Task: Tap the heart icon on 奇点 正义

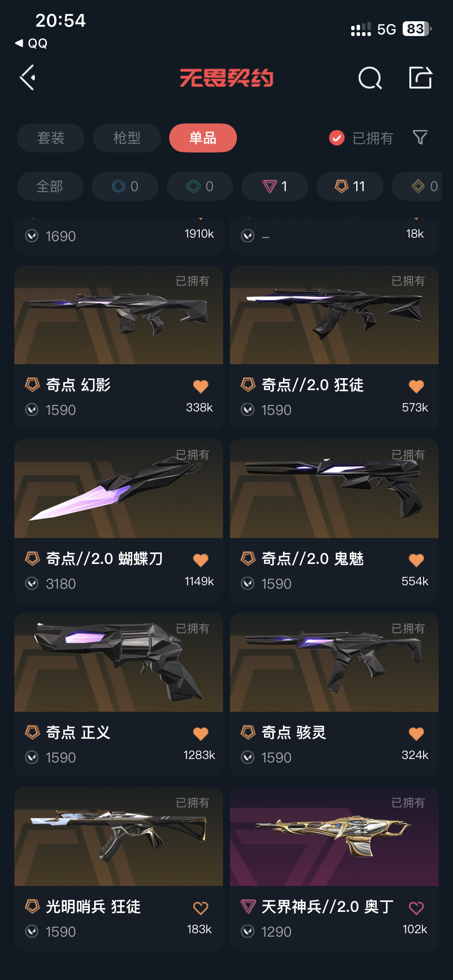Action: click(201, 733)
